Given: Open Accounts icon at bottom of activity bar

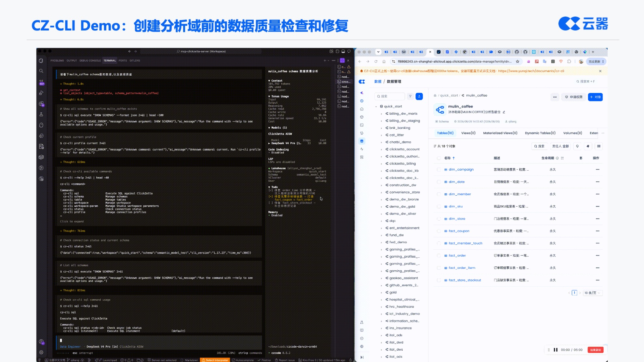Looking at the screenshot, I should pos(41,342).
